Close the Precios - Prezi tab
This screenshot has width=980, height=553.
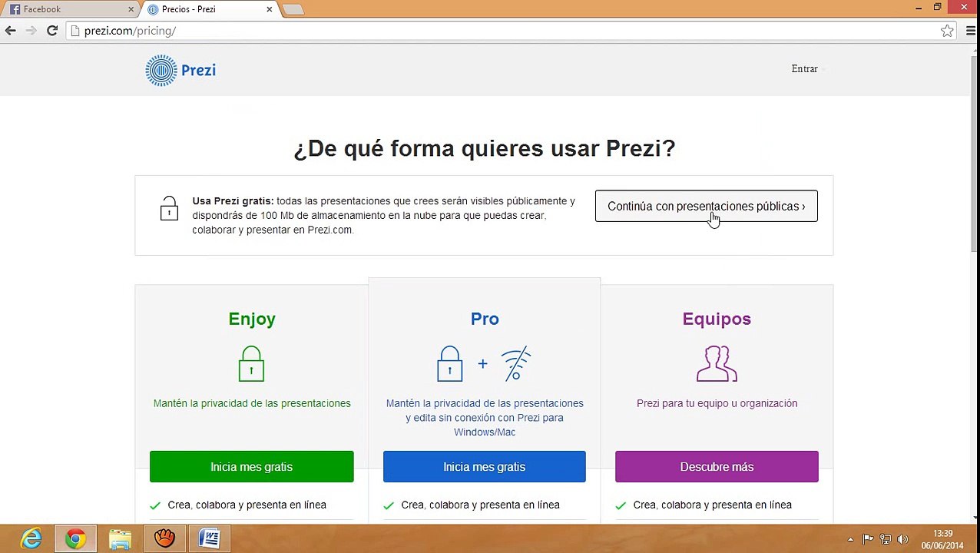click(x=269, y=9)
